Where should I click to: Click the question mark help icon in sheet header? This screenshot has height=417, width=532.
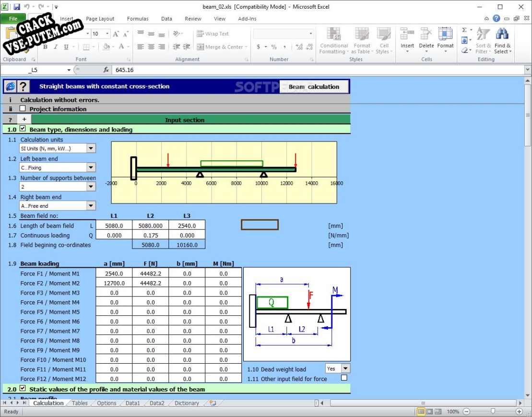coord(23,86)
